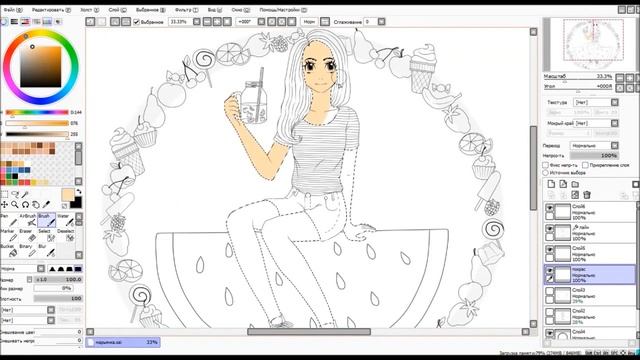
Task: Open the Фильтр menu
Action: 186,9
